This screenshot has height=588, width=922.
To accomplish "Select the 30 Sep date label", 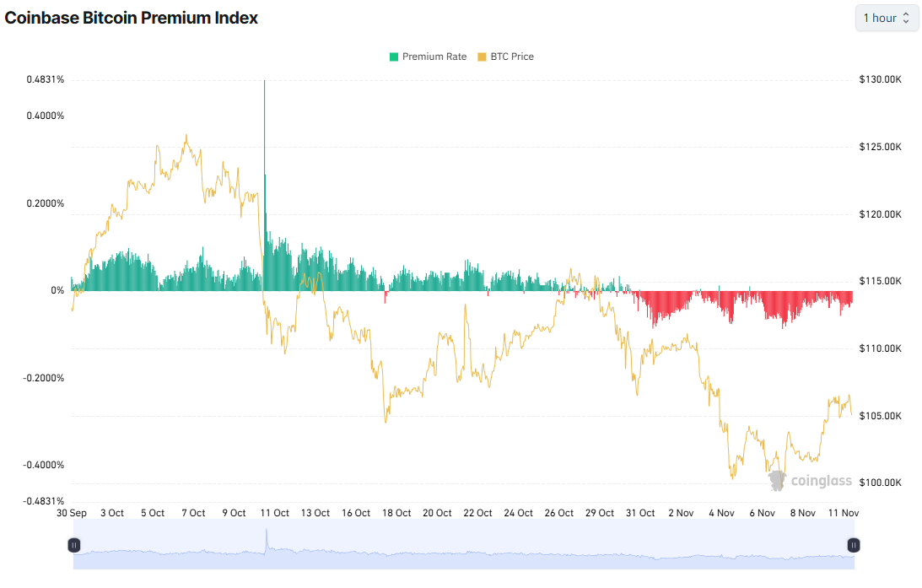I will pyautogui.click(x=71, y=512).
